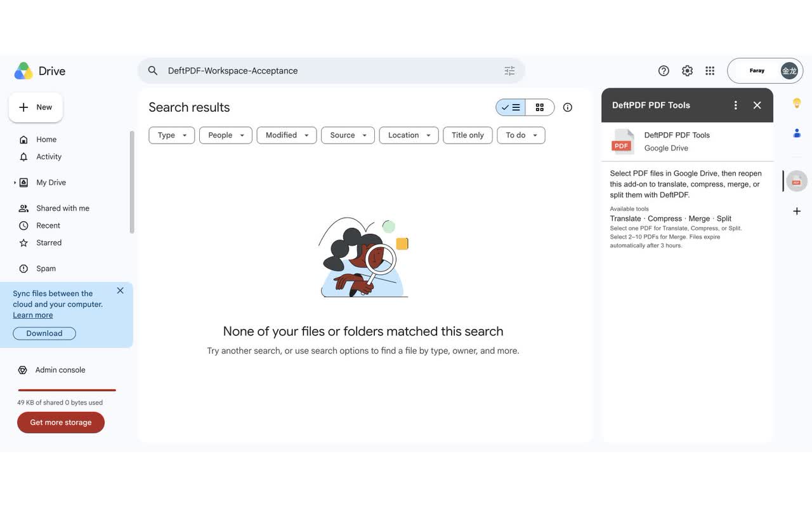
Task: Open the To do filter dropdown
Action: (521, 135)
